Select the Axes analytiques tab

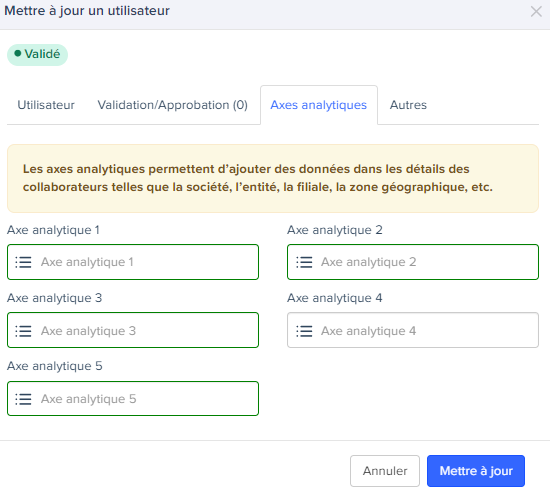319,105
